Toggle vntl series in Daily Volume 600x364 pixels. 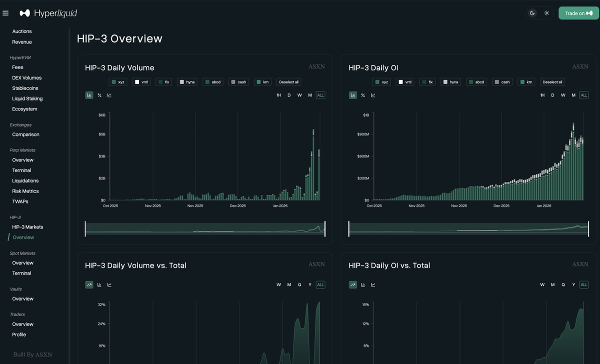pos(141,82)
